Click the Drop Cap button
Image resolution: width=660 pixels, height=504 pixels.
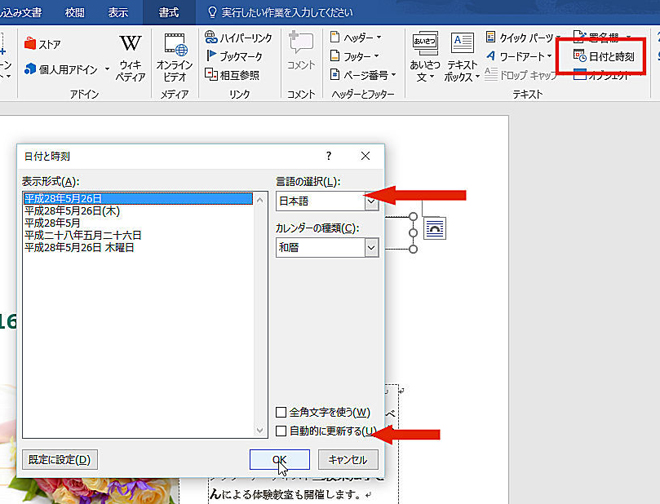coord(520,75)
